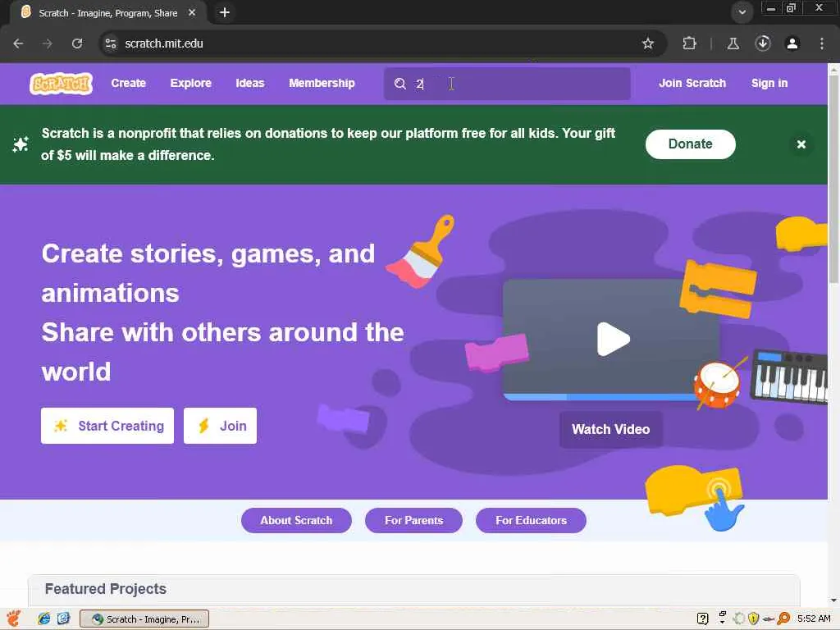Open the Membership page
This screenshot has height=630, width=840.
tap(322, 83)
